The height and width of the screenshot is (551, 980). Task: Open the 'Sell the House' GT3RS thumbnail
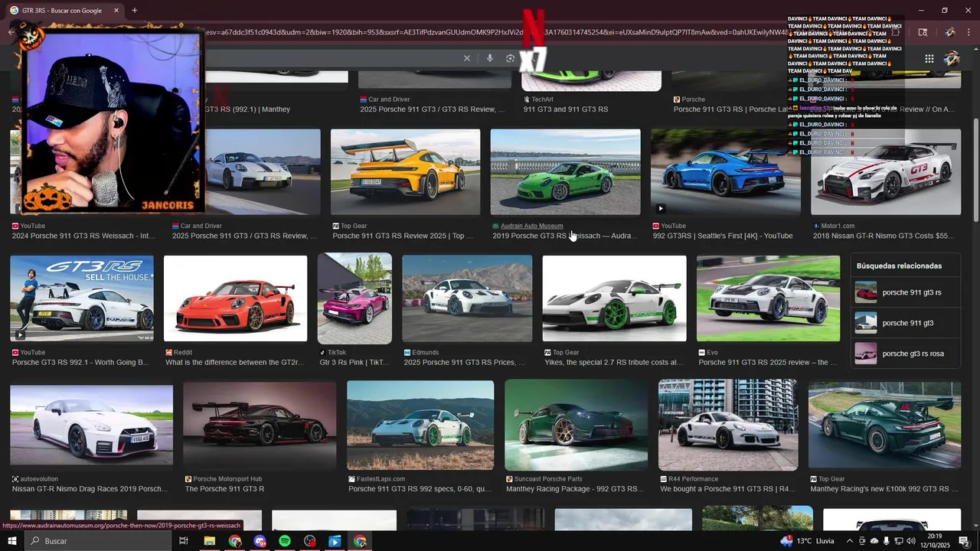point(82,298)
